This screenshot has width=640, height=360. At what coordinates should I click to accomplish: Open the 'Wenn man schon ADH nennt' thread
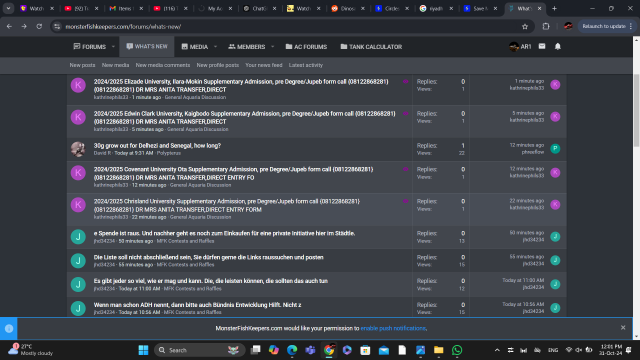click(198, 305)
